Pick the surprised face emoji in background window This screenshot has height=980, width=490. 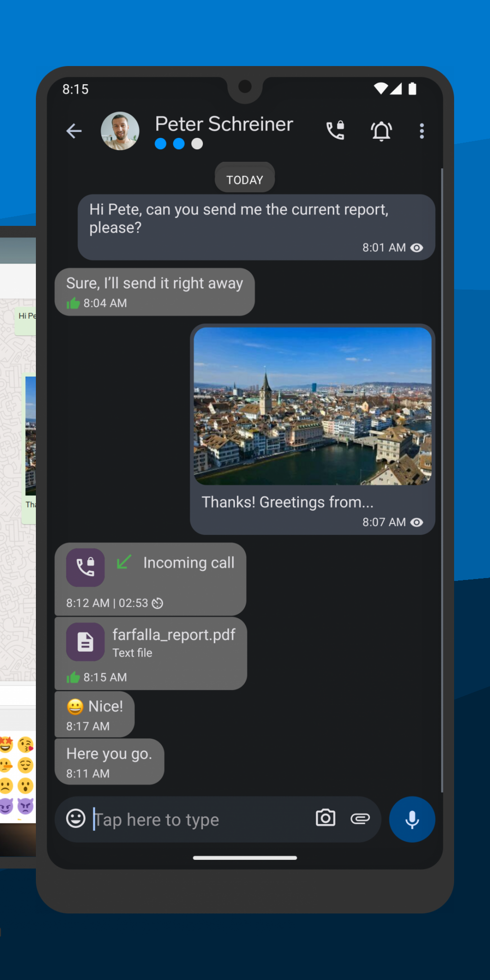pyautogui.click(x=26, y=786)
